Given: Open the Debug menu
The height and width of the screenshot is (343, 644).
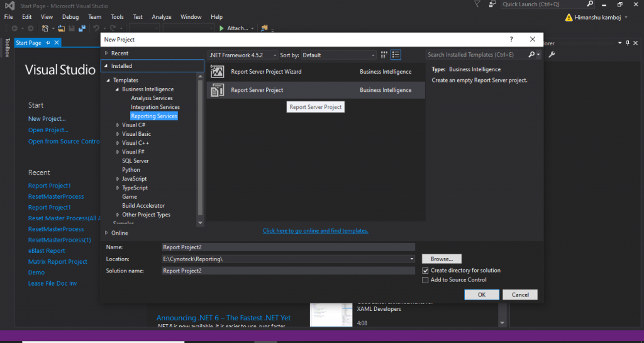Looking at the screenshot, I should (x=70, y=17).
